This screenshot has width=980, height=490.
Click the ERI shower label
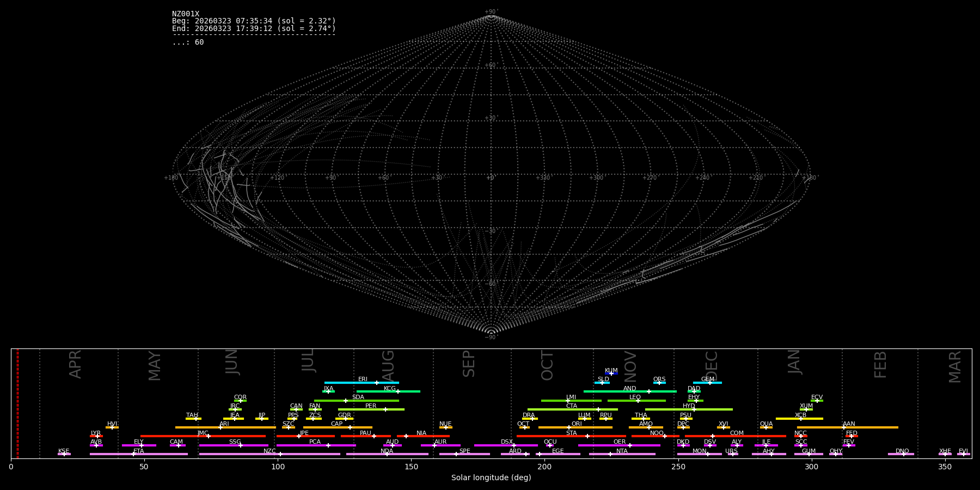363,379
